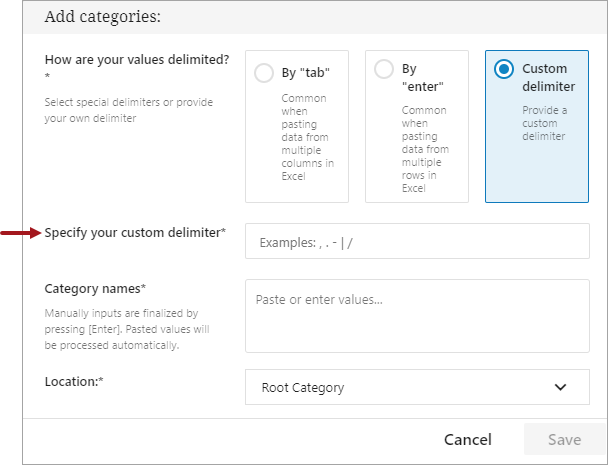Select the By "tab" radio button

click(x=264, y=73)
